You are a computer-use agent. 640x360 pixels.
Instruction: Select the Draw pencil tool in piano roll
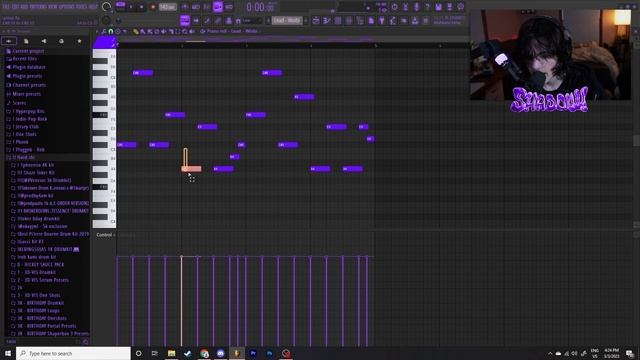pos(136,31)
